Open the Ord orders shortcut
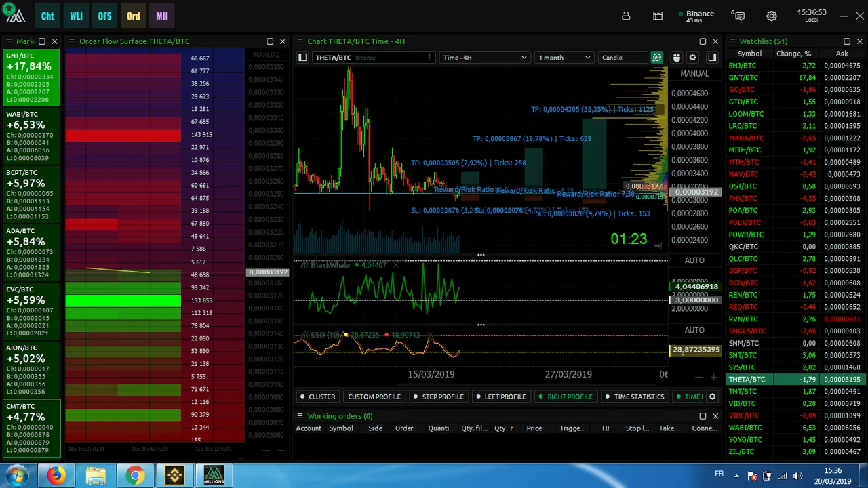The image size is (868, 488). click(133, 16)
